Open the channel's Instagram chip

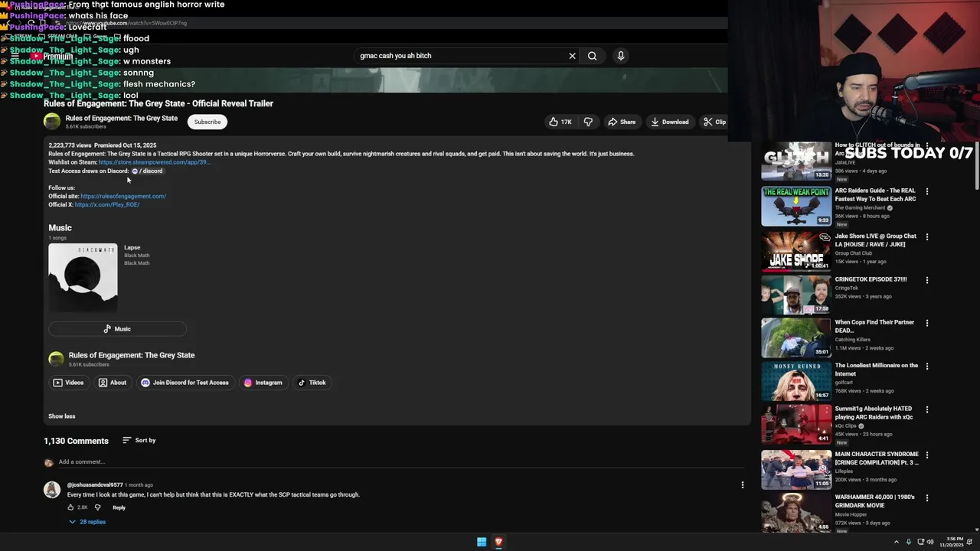click(x=263, y=383)
